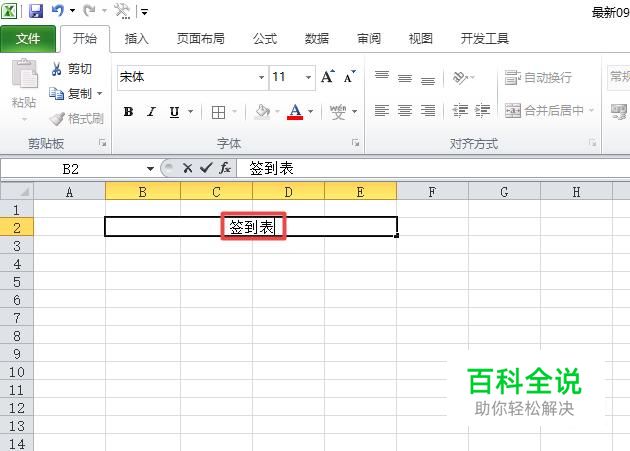The image size is (630, 451).
Task: Click the phonetic guide (wén) icon
Action: point(338,112)
